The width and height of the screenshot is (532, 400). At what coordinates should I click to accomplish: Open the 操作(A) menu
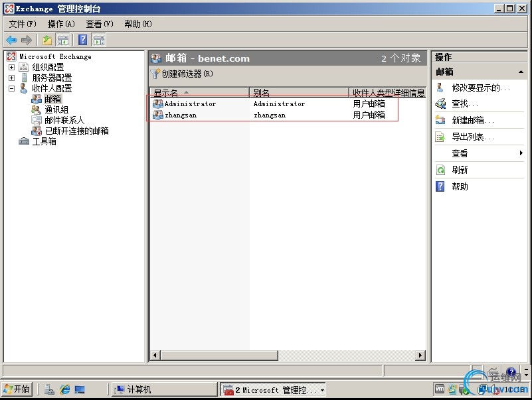[x=61, y=24]
